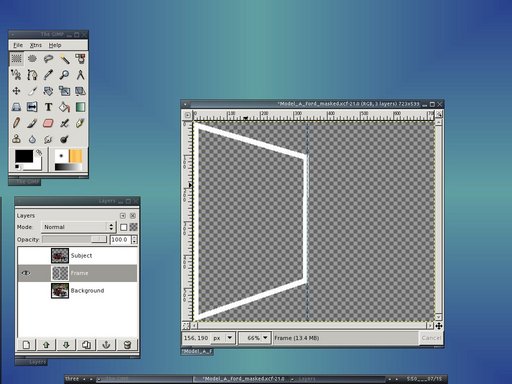The height and width of the screenshot is (384, 512).
Task: Click the Opacity value field 100.0
Action: pyautogui.click(x=120, y=239)
